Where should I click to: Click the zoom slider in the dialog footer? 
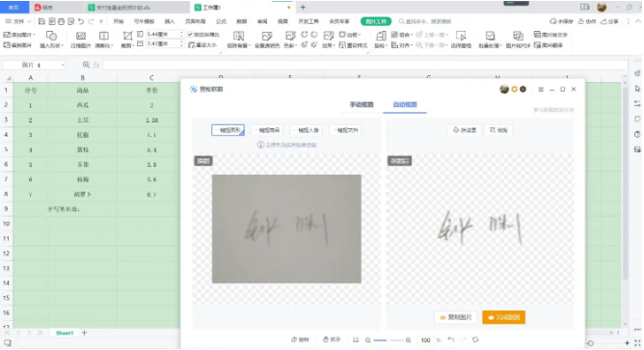click(389, 340)
